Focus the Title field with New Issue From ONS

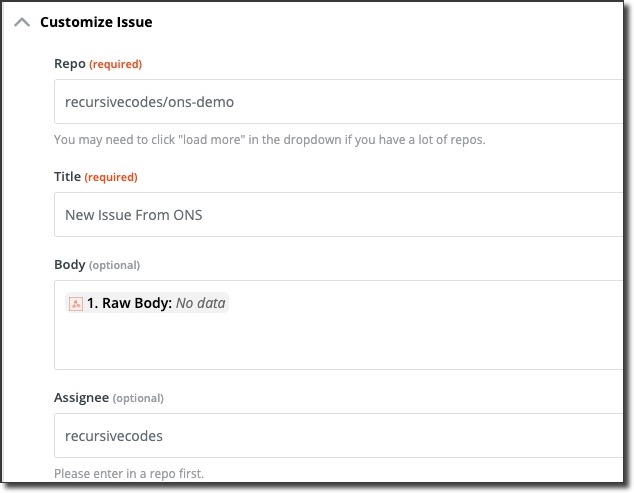click(338, 214)
